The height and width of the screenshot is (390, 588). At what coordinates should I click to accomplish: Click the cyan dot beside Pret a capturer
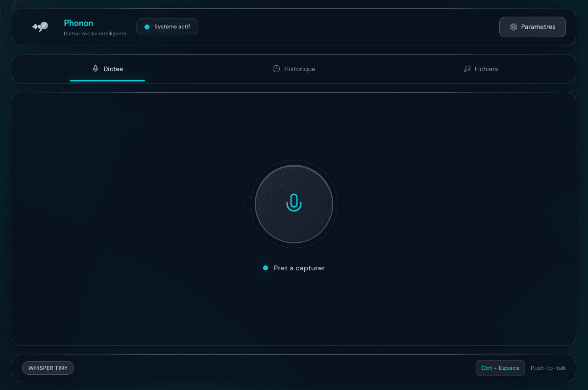266,268
